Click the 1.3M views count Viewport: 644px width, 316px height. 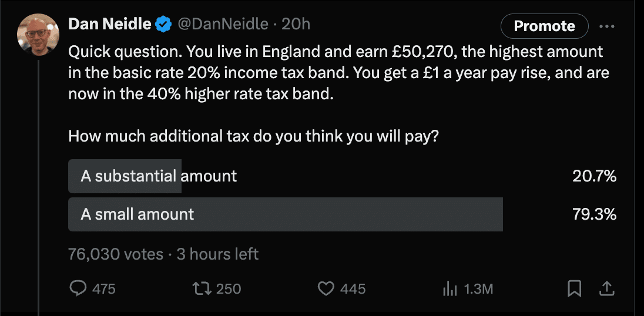point(478,288)
